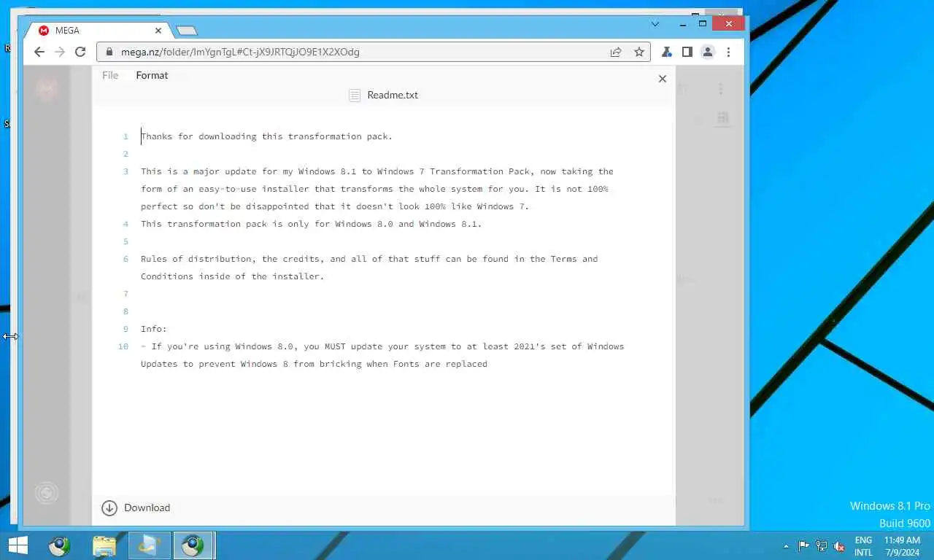
Task: Click line number 10 in the gutter
Action: (x=123, y=346)
